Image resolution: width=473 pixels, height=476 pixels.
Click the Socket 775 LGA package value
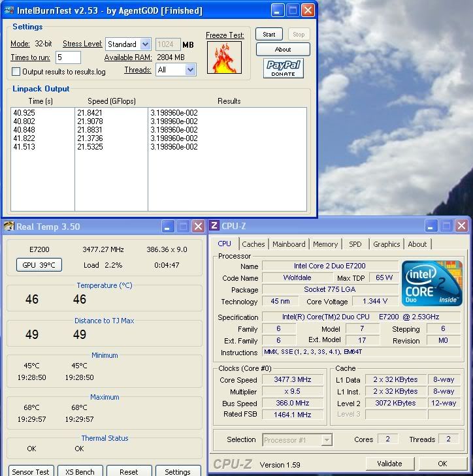[330, 289]
